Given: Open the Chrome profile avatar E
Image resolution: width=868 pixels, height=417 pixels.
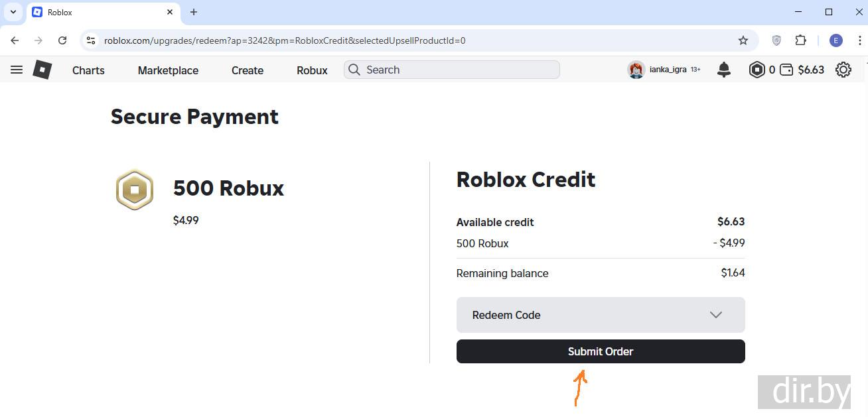Looking at the screenshot, I should coord(836,40).
